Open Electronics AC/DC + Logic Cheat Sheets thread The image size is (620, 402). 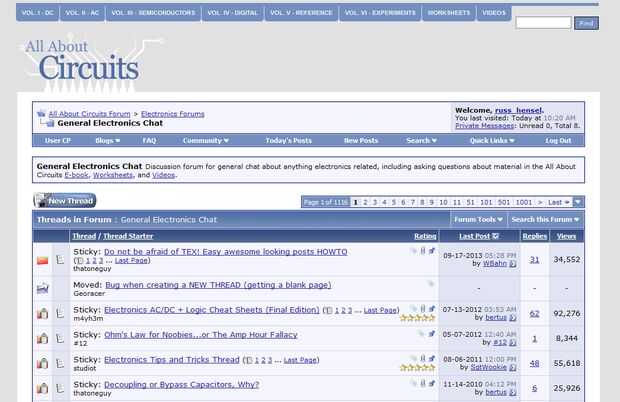click(x=212, y=310)
